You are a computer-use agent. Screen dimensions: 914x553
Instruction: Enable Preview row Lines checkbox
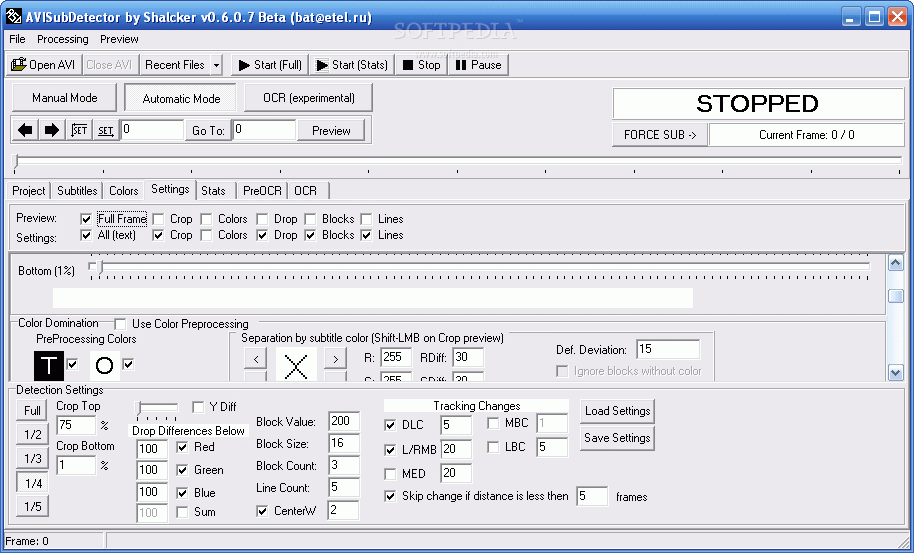coord(367,219)
